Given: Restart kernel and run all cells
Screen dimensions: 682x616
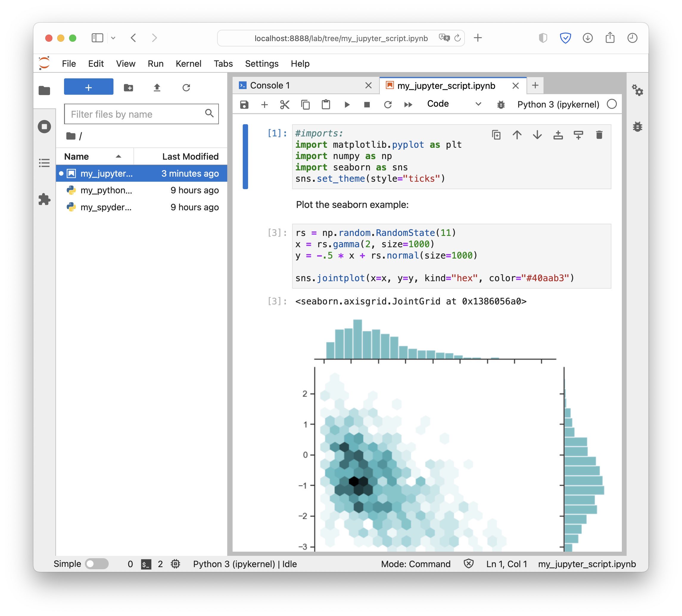Looking at the screenshot, I should tap(408, 105).
